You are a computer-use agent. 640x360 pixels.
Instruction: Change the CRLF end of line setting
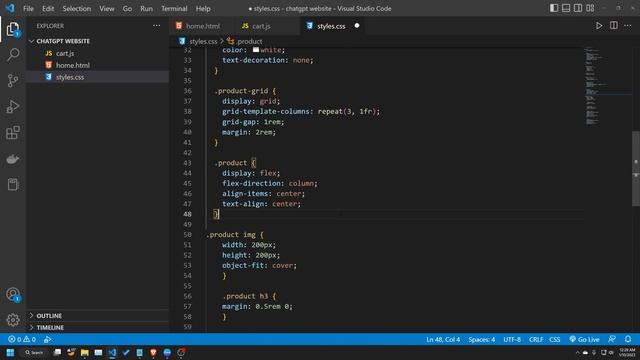click(536, 339)
